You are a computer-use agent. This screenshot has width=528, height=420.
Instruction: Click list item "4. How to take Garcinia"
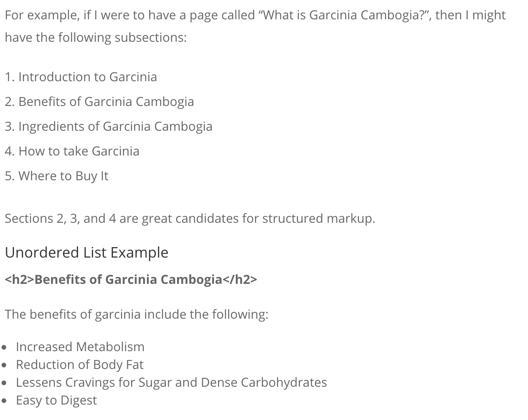pyautogui.click(x=72, y=151)
